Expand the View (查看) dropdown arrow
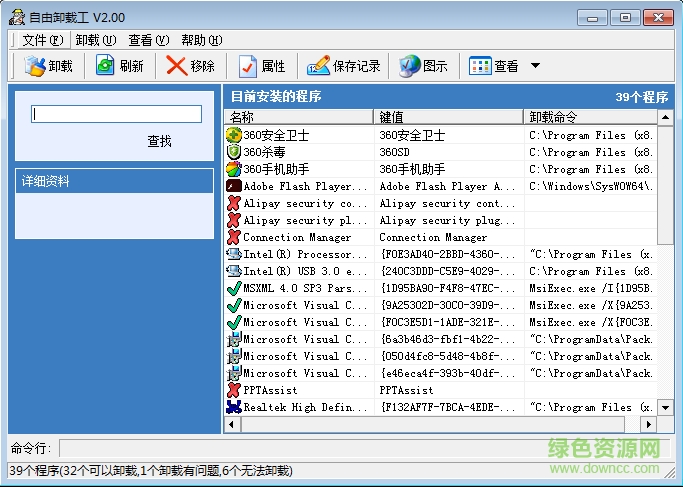The image size is (683, 487). click(x=535, y=66)
